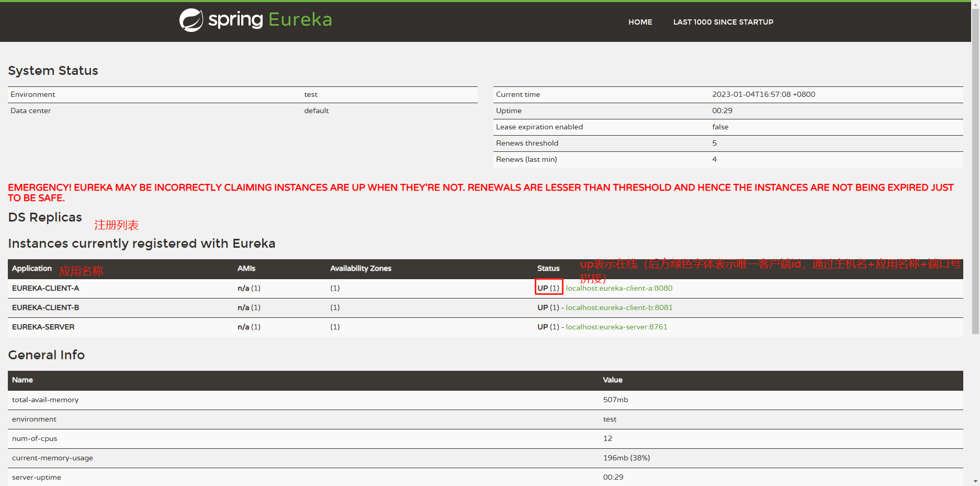The height and width of the screenshot is (486, 980).
Task: Click the total-avail-memory row name
Action: (x=45, y=400)
